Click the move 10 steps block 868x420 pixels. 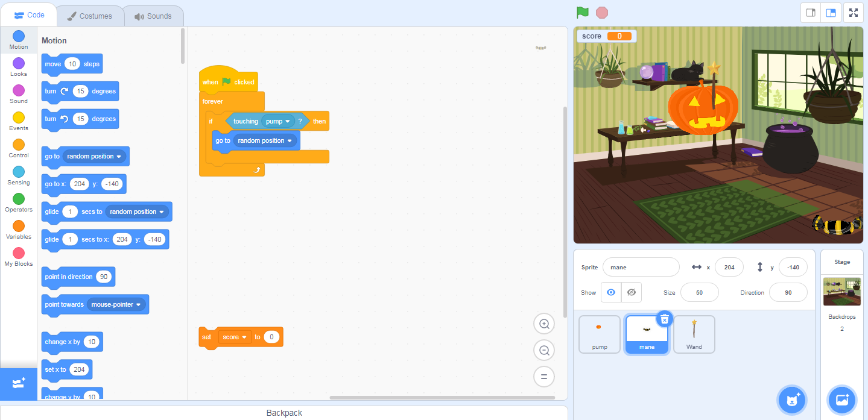click(72, 64)
